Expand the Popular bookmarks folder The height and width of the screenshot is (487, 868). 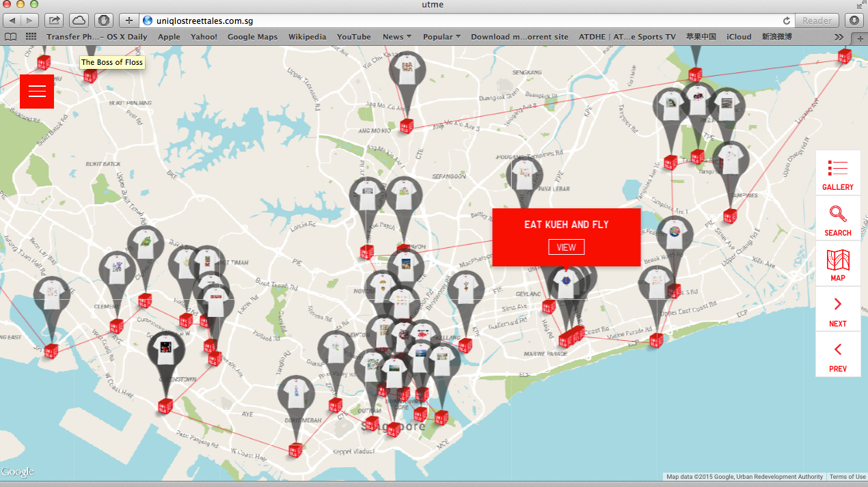442,37
